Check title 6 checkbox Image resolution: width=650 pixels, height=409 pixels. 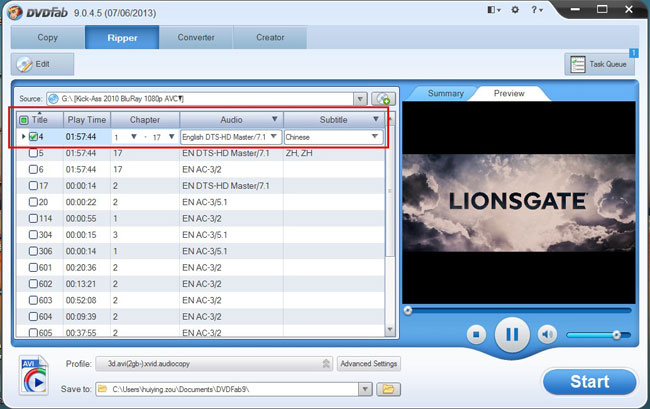(x=33, y=169)
